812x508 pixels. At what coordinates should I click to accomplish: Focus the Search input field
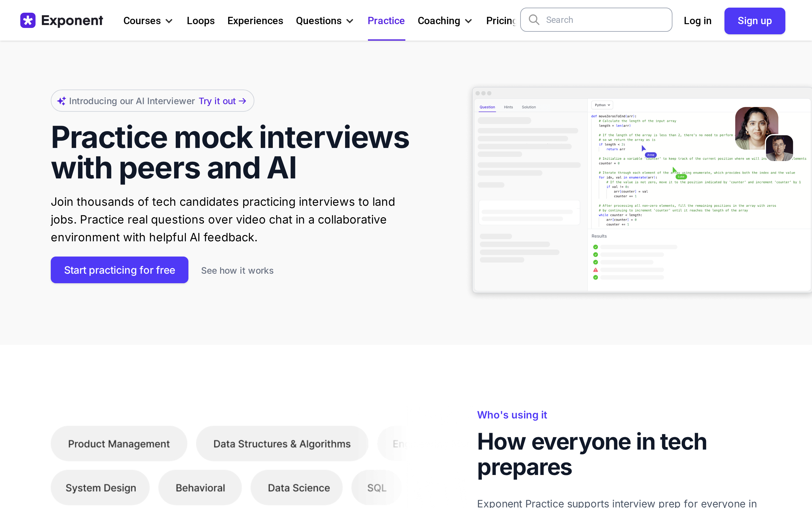(x=596, y=20)
